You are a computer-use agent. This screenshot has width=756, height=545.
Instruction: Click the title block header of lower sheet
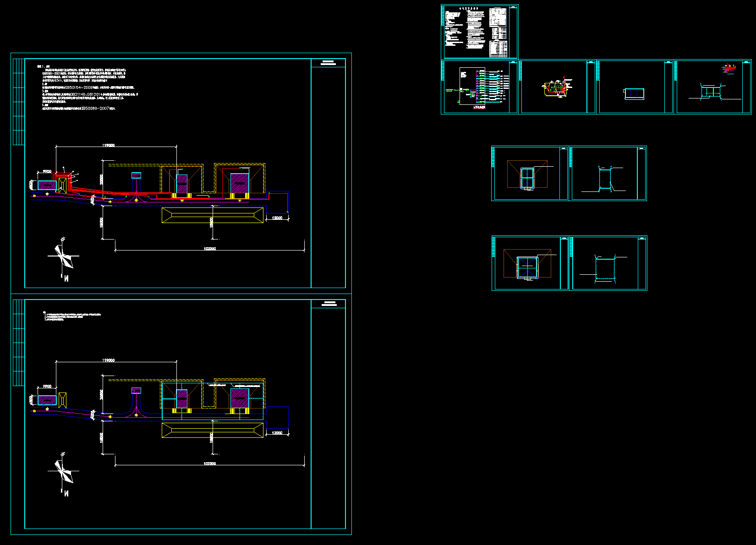pyautogui.click(x=329, y=304)
